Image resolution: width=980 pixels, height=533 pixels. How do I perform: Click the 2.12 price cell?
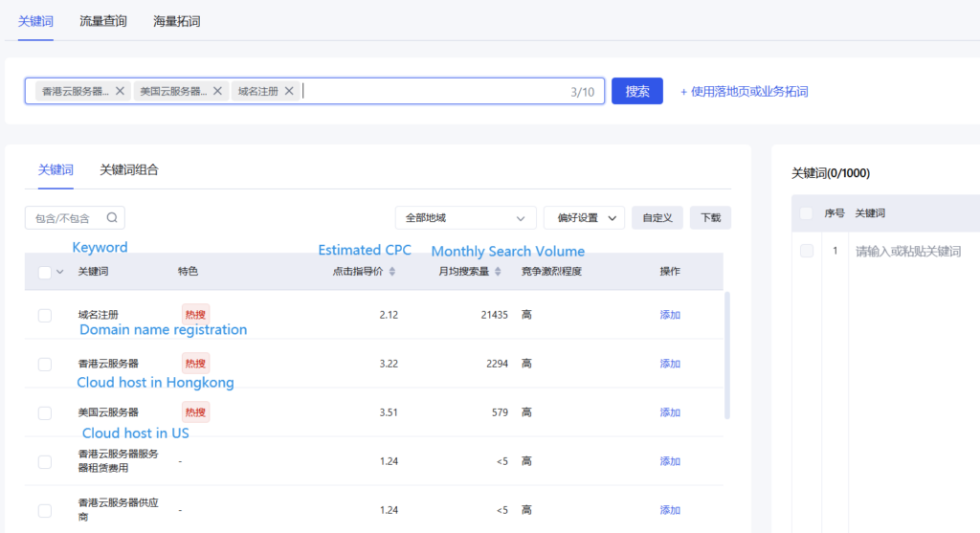coord(389,315)
